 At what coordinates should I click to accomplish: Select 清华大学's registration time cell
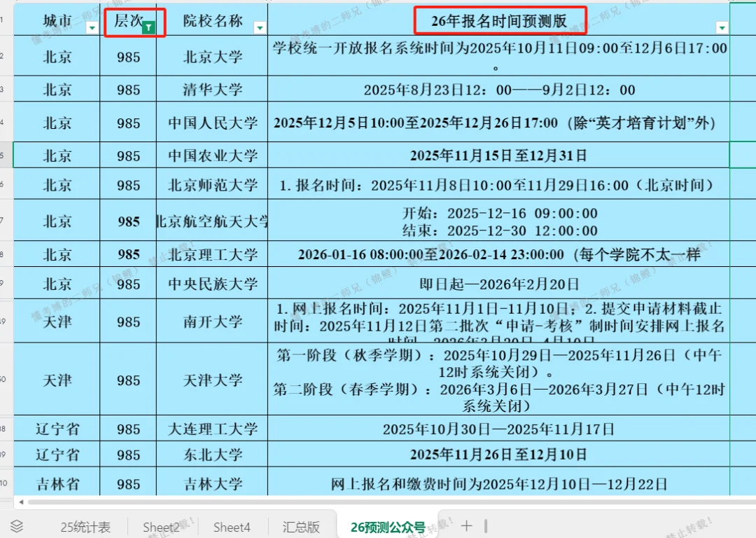point(498,89)
